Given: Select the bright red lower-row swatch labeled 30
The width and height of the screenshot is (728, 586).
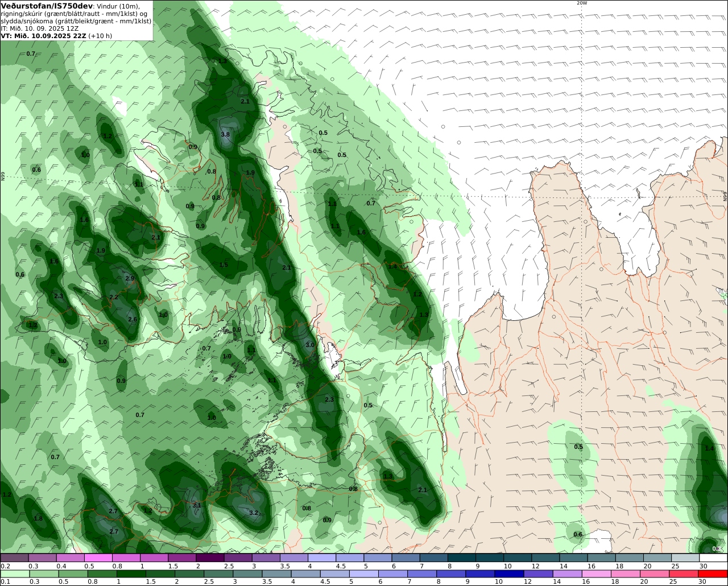Looking at the screenshot, I should pos(713,573).
